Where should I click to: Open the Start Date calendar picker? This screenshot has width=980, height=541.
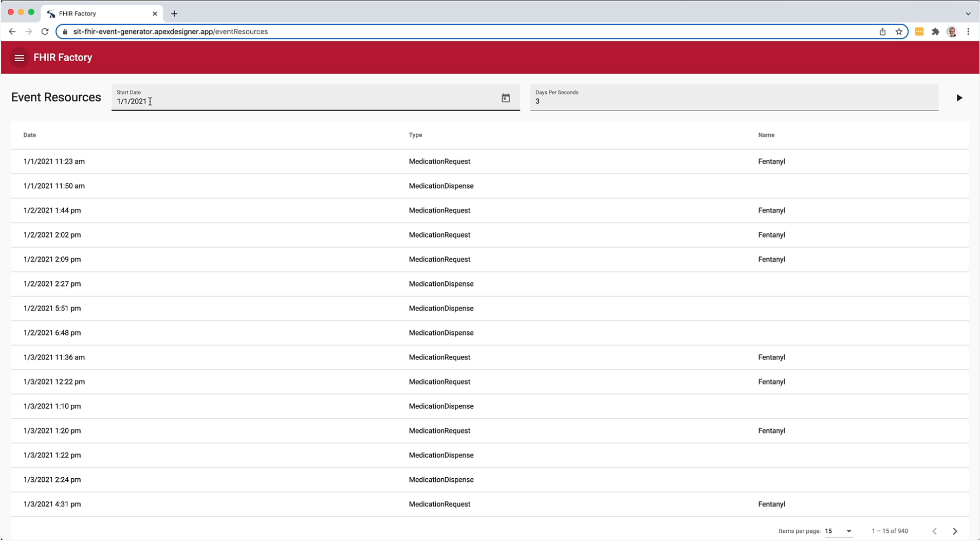tap(506, 98)
